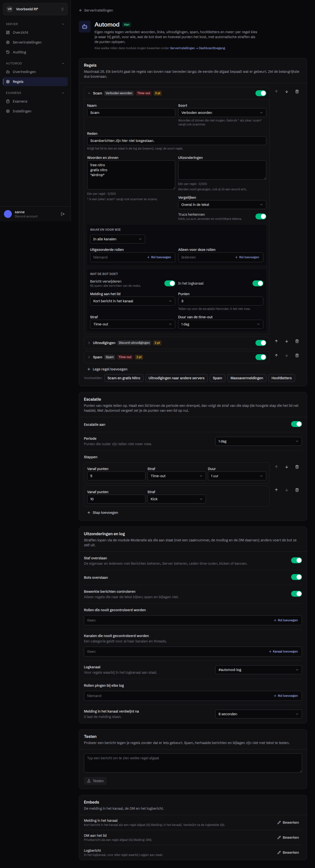Image resolution: width=315 pixels, height=868 pixels.
Task: Go back with the Serverinstellingen arrow
Action: [x=96, y=10]
